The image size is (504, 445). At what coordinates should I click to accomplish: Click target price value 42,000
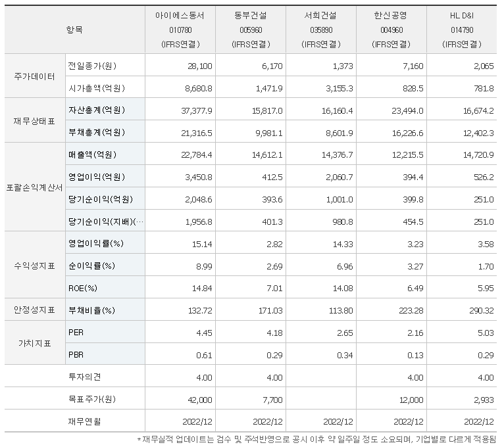[199, 400]
